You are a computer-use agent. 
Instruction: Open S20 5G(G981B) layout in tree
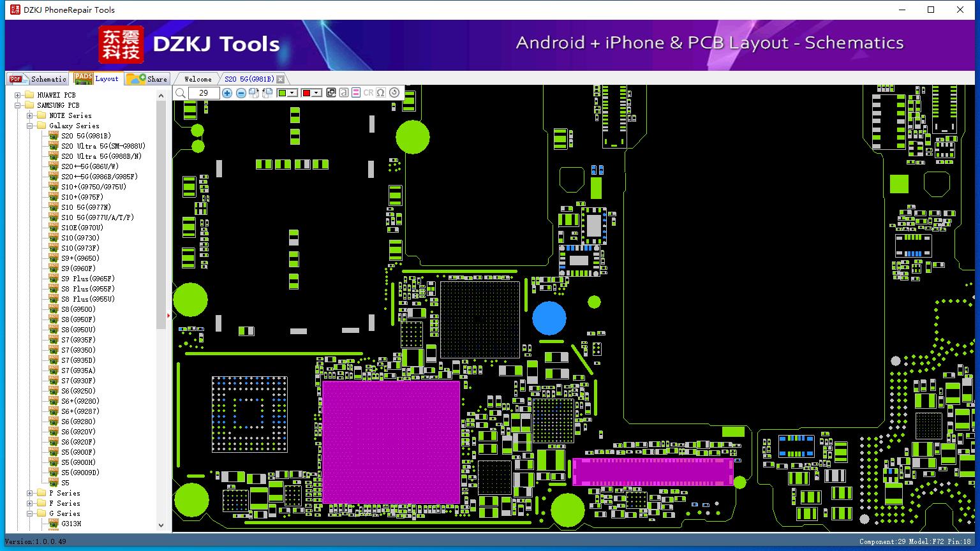click(86, 136)
